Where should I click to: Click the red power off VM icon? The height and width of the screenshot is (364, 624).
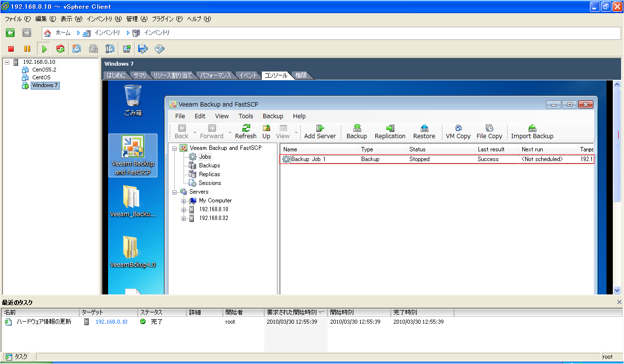point(11,49)
